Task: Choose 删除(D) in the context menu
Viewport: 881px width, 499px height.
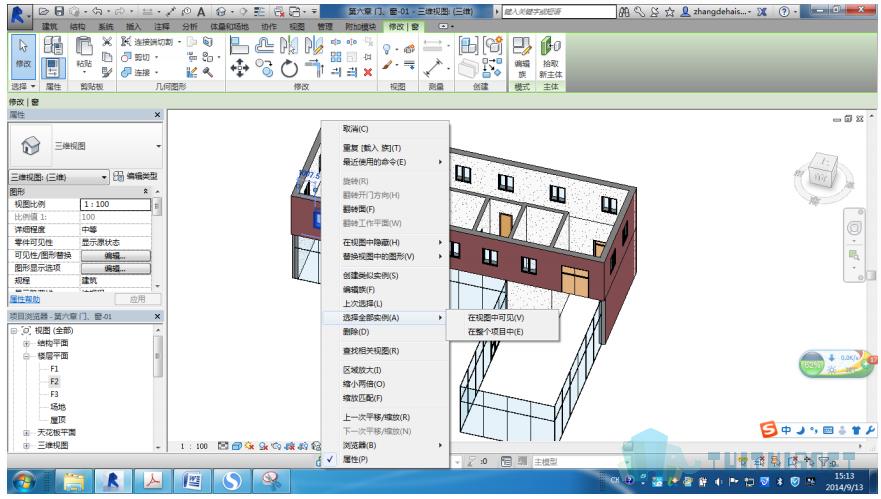Action: click(x=356, y=332)
